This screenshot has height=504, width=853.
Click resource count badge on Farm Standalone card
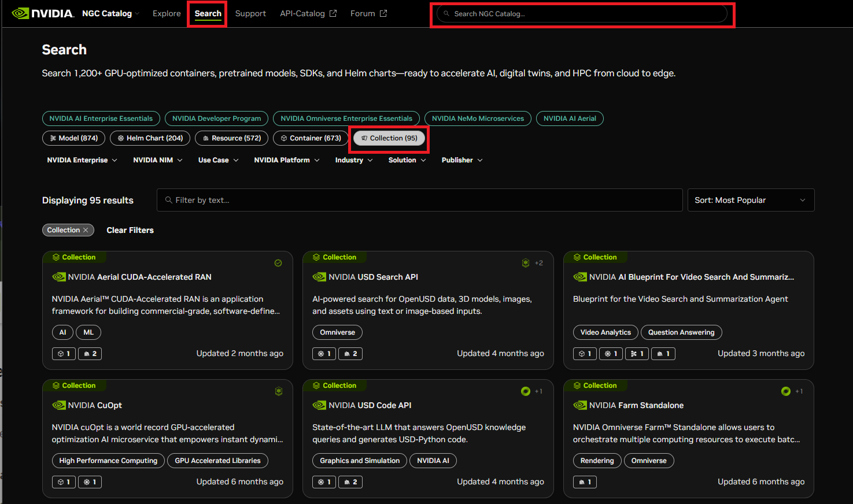pos(585,482)
